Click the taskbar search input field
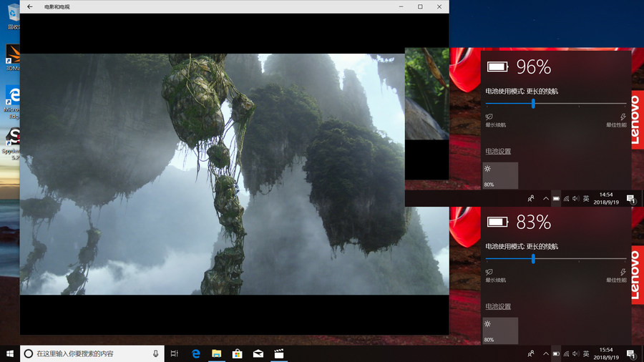This screenshot has width=644, height=362. tap(92, 353)
